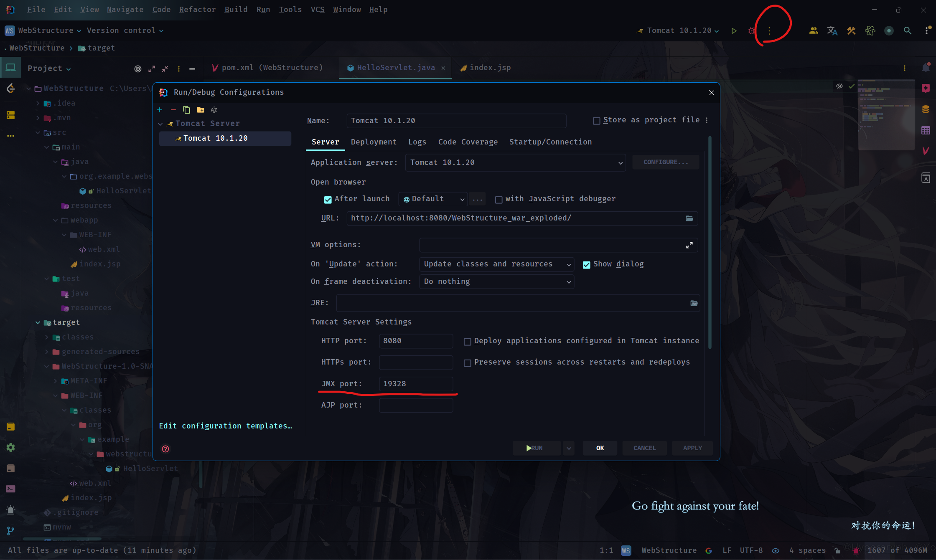Click the CONFIGURE... button
936x560 pixels.
[x=666, y=162]
